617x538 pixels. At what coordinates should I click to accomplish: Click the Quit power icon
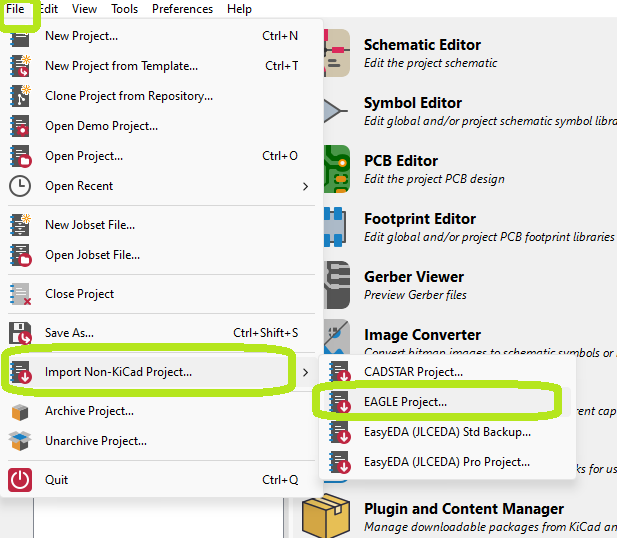[20, 479]
